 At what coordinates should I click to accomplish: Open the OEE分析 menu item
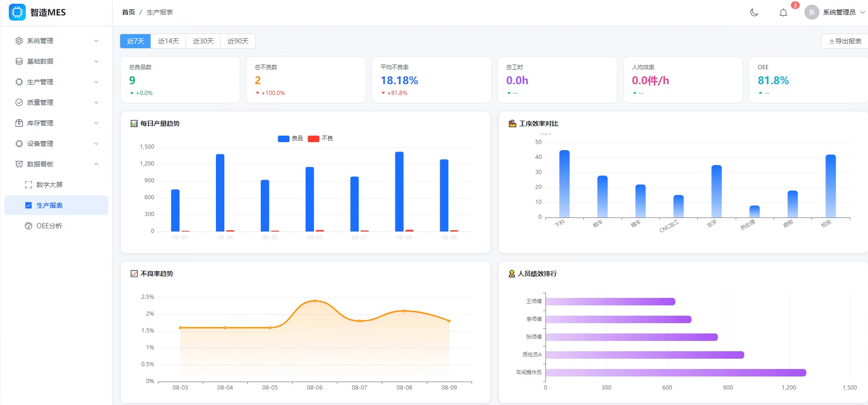point(56,226)
